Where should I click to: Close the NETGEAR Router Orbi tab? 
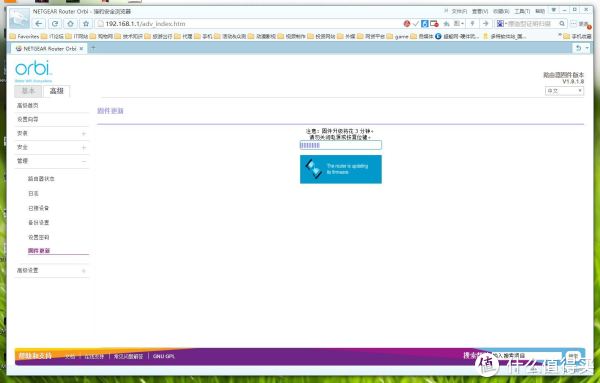click(x=81, y=49)
